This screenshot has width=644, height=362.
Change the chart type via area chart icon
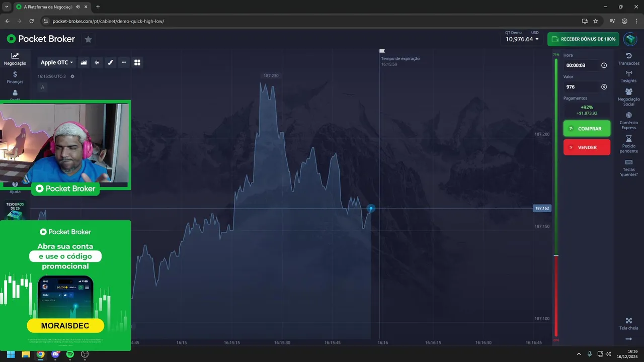84,62
